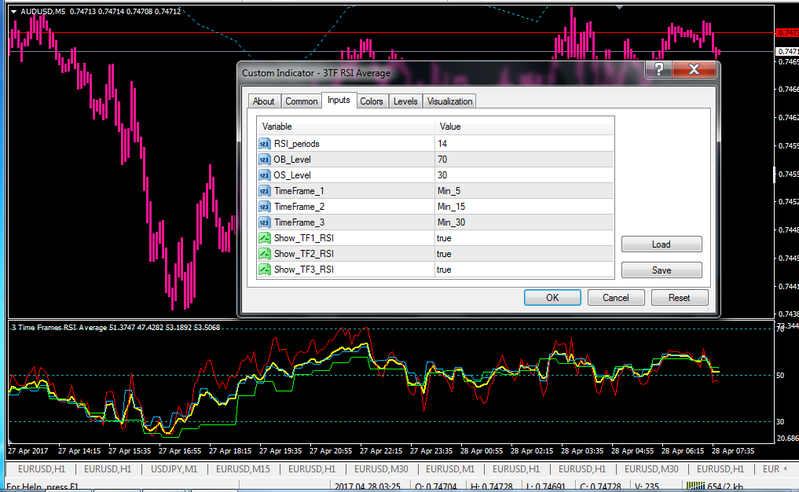Toggle the Show_TF1_RSI true value
799x492 pixels.
point(443,238)
